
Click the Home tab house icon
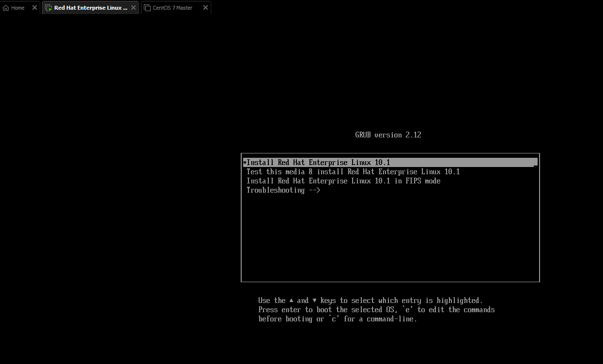pos(6,8)
